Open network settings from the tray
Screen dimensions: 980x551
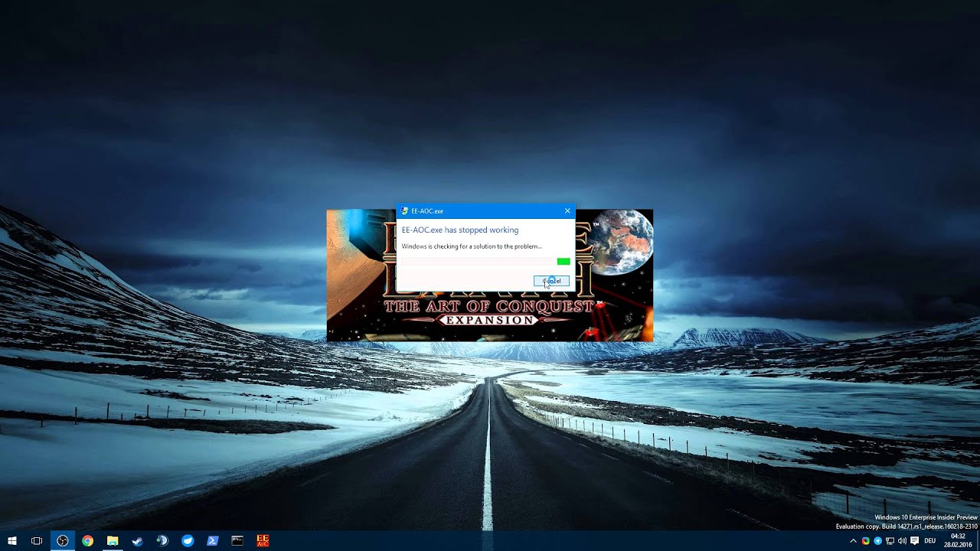[x=890, y=541]
